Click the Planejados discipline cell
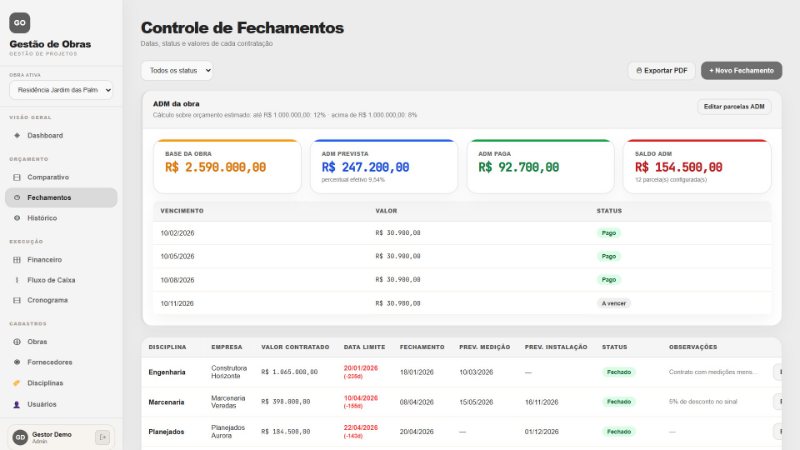 (x=166, y=432)
